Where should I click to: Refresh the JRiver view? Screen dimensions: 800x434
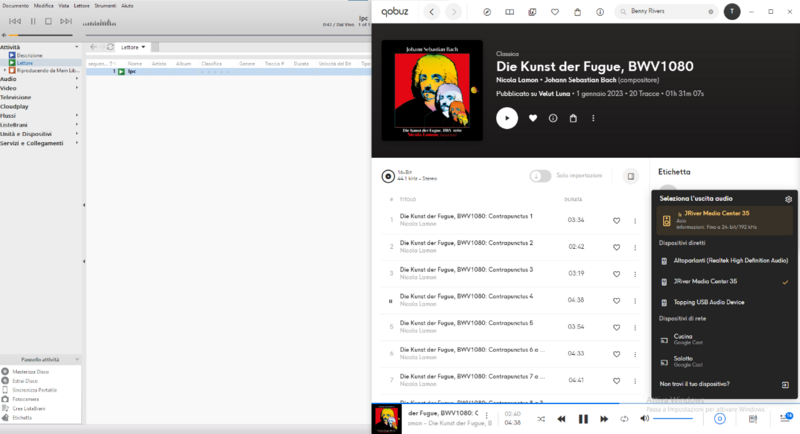110,47
